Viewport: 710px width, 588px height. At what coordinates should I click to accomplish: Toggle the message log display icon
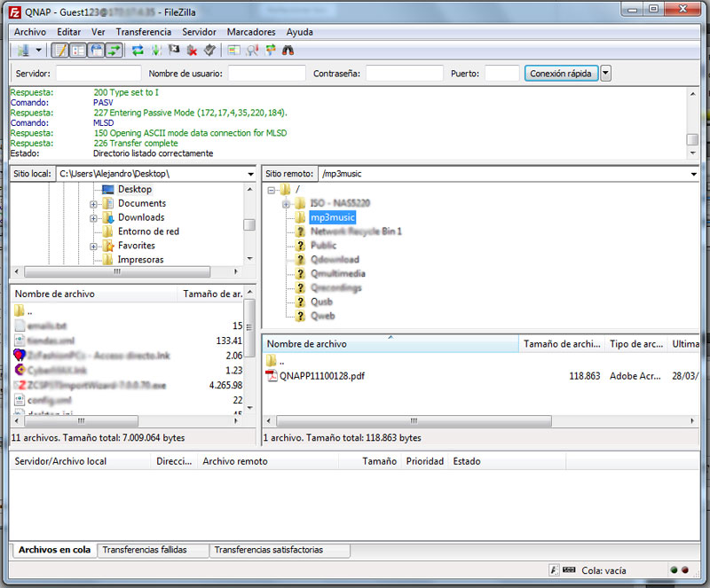[60, 51]
